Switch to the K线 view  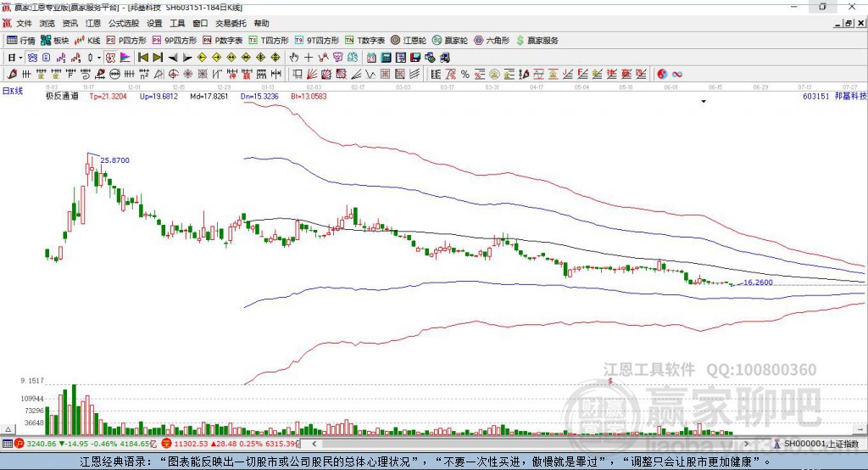[87, 41]
